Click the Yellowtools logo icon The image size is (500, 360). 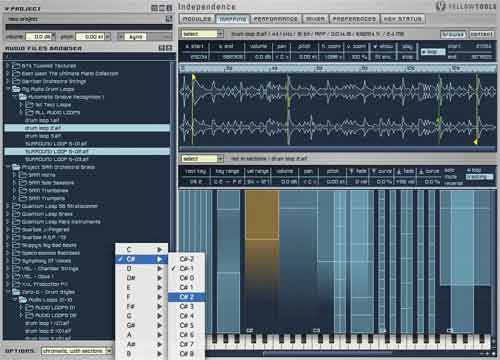coord(441,6)
